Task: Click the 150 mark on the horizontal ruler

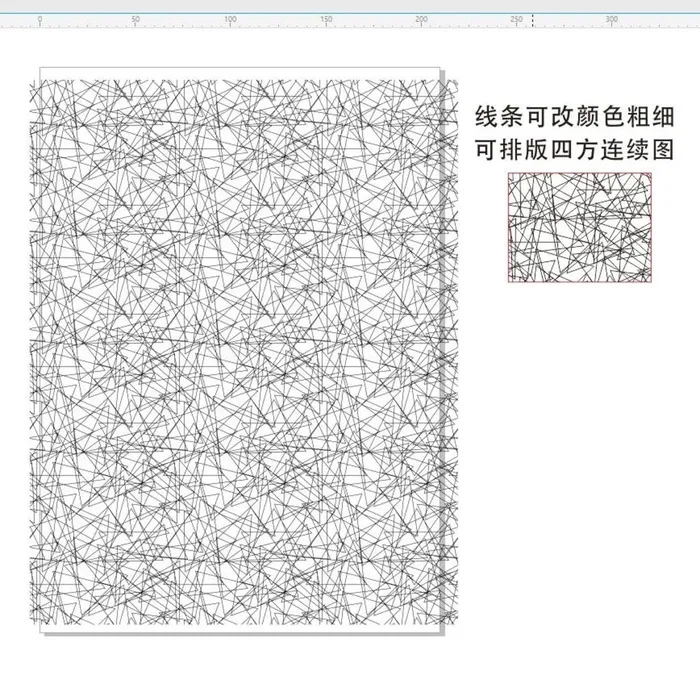Action: [325, 20]
